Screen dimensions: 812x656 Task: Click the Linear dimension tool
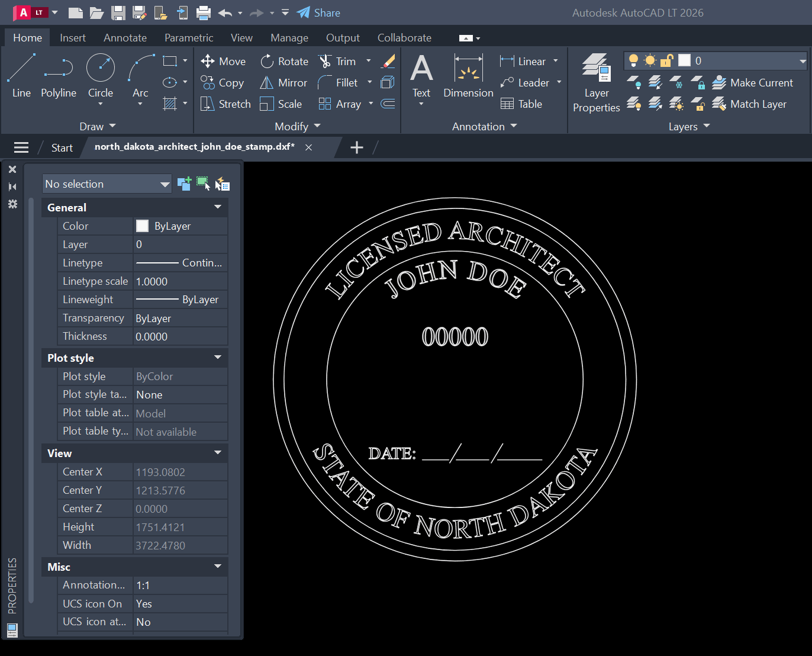pyautogui.click(x=523, y=62)
